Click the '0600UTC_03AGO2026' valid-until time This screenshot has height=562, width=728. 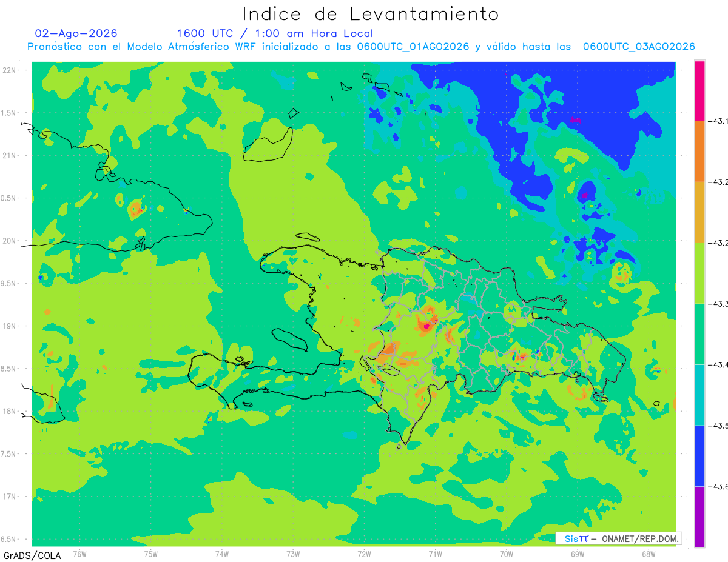click(639, 47)
